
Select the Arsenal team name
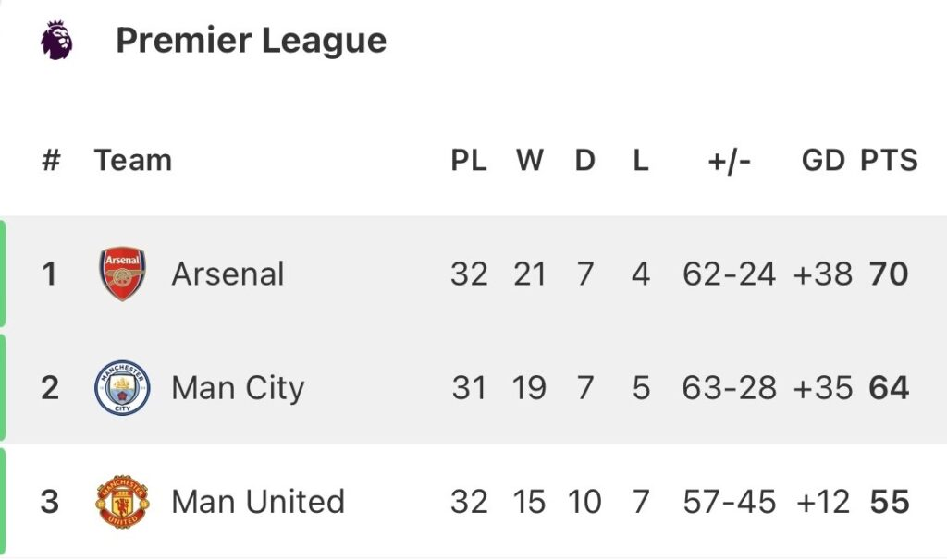(x=228, y=274)
